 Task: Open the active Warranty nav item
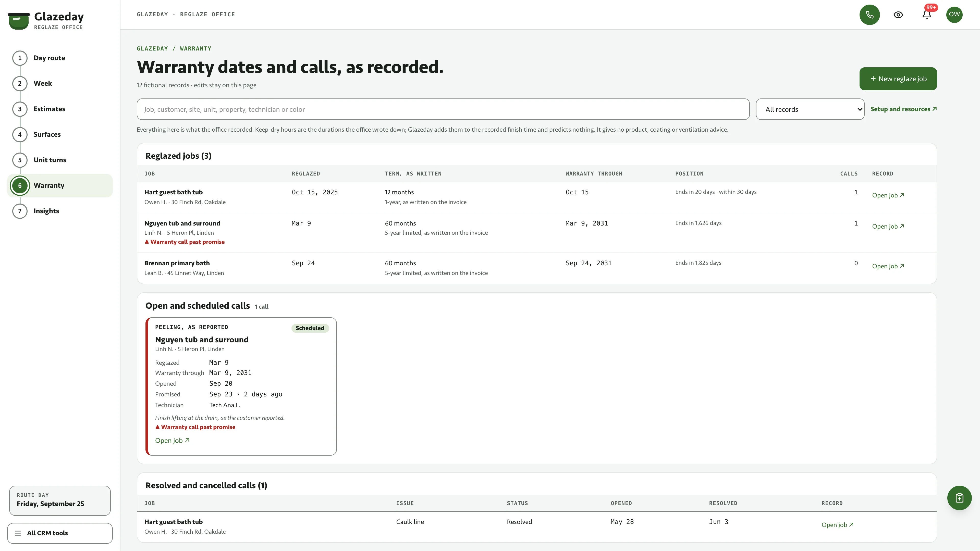60,185
